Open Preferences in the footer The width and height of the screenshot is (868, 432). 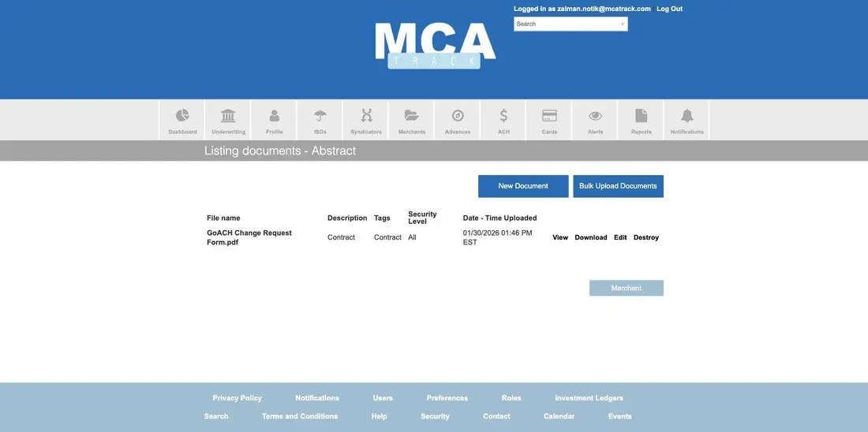tap(447, 397)
